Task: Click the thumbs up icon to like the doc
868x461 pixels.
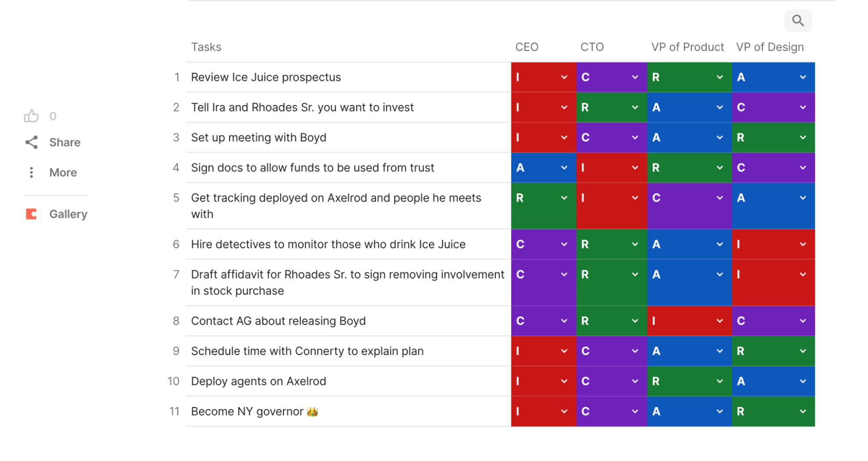Action: [x=32, y=116]
